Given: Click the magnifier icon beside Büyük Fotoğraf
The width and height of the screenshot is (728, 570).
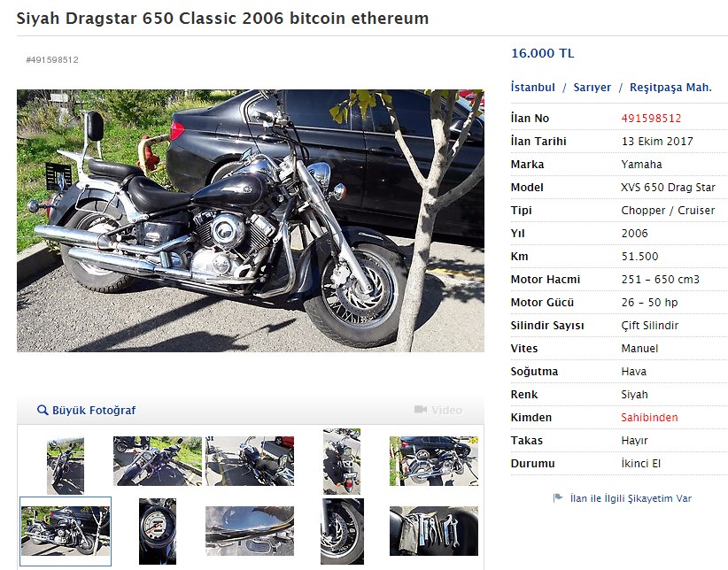Looking at the screenshot, I should (43, 411).
